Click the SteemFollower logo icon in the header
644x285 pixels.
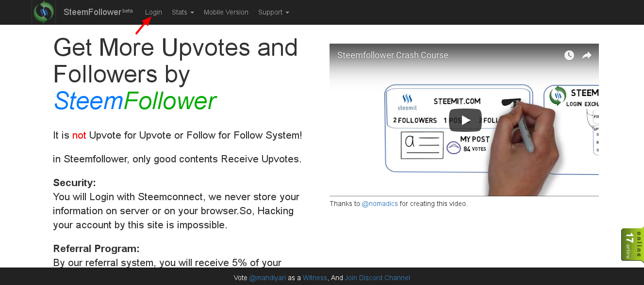[x=43, y=12]
